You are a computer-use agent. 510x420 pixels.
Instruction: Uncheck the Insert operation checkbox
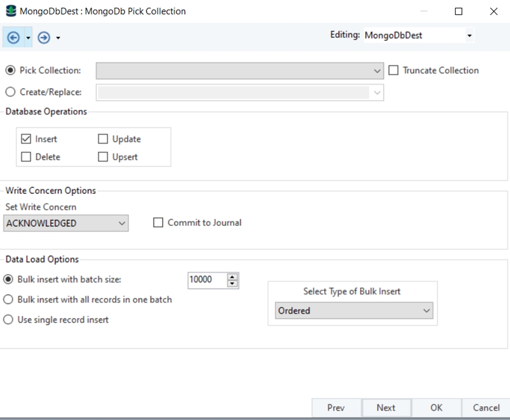click(x=26, y=139)
